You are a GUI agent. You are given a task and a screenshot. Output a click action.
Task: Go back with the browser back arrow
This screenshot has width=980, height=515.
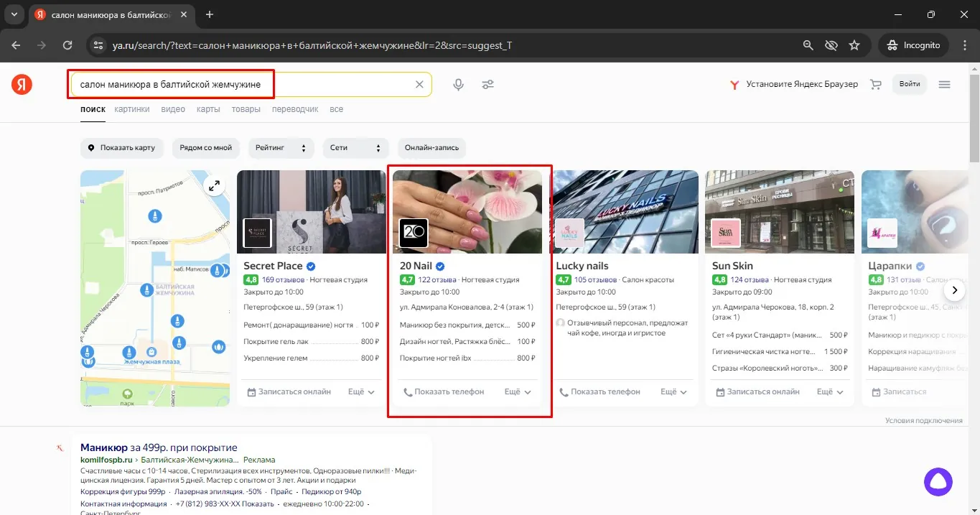pyautogui.click(x=16, y=45)
